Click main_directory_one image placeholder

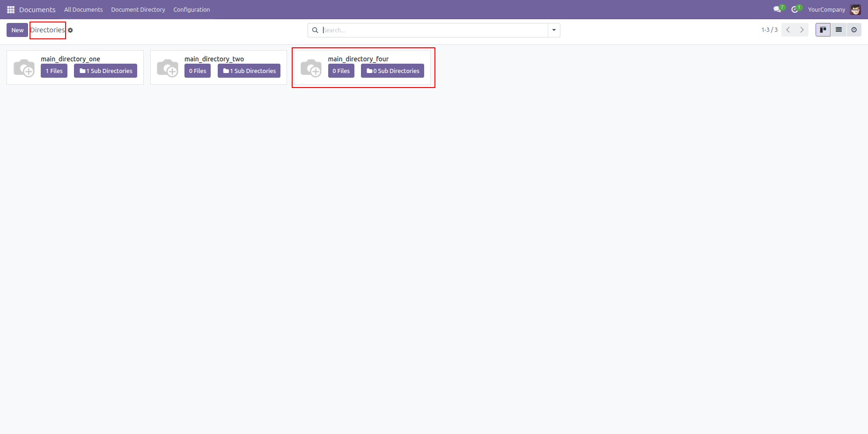coord(24,68)
